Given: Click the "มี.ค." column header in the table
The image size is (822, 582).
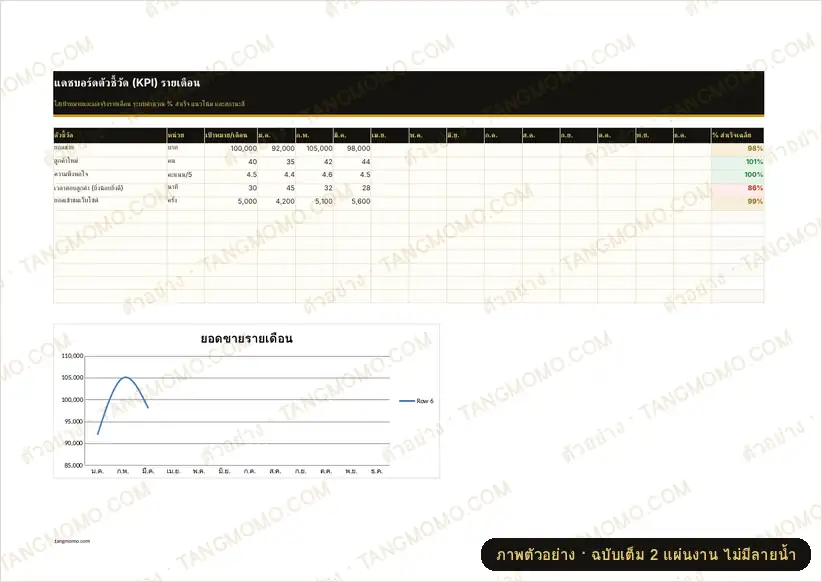Looking at the screenshot, I should tap(352, 135).
